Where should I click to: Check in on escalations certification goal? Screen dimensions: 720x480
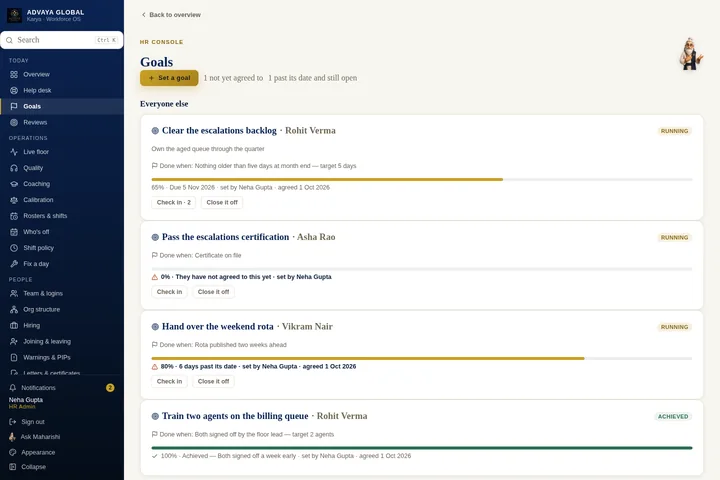169,292
